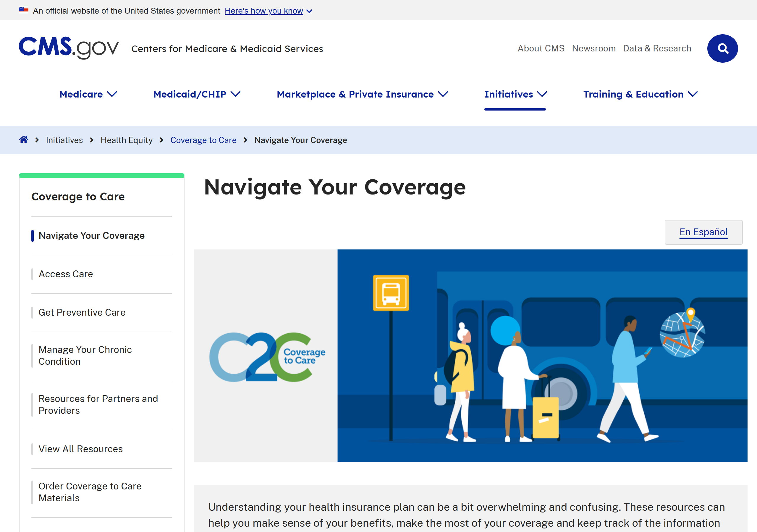The height and width of the screenshot is (532, 757).
Task: Go to the Newsroom page
Action: pos(593,48)
